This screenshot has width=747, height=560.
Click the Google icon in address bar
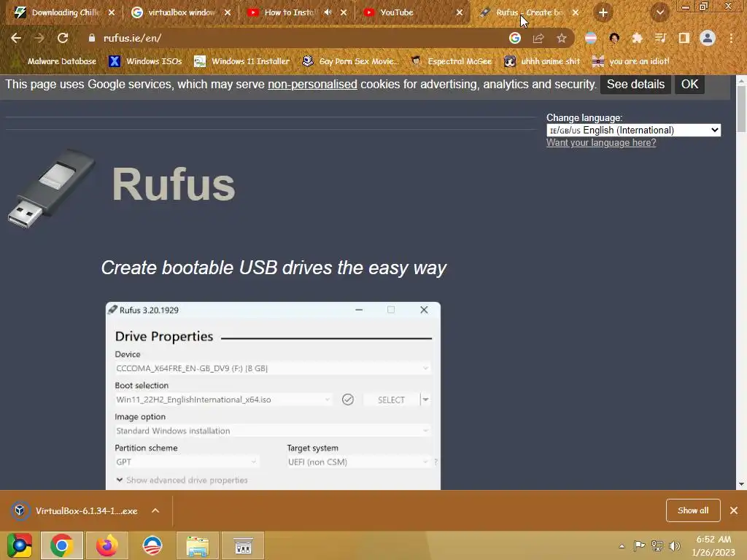[514, 38]
